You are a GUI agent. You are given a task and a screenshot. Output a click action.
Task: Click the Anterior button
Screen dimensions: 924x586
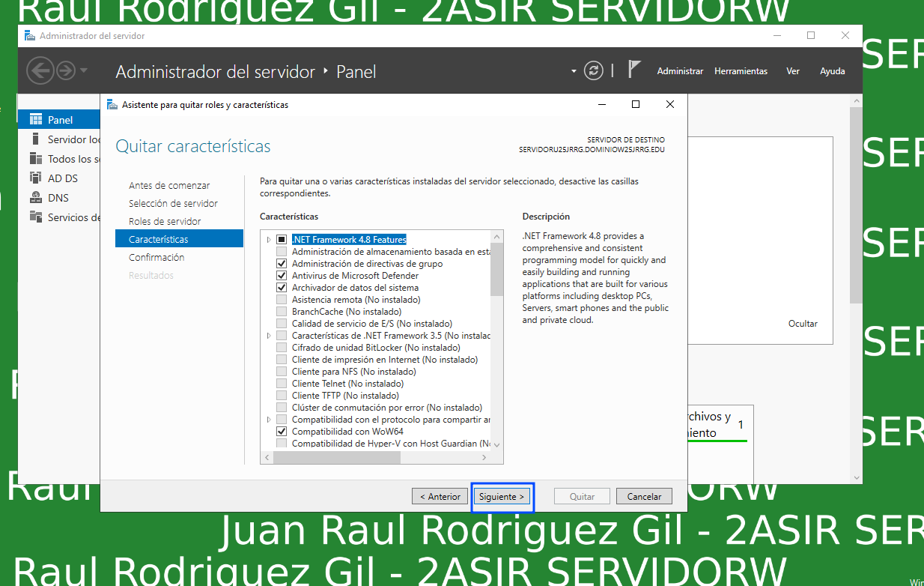click(440, 496)
